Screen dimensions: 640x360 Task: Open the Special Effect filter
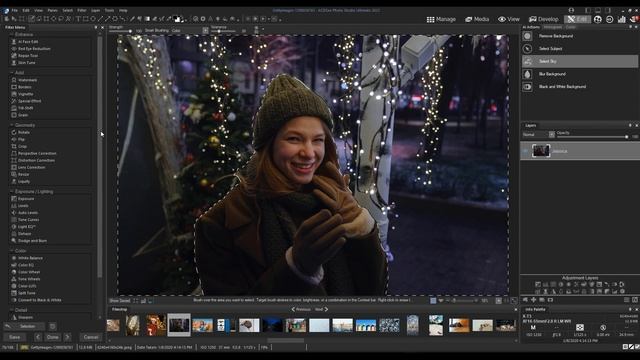tap(29, 101)
